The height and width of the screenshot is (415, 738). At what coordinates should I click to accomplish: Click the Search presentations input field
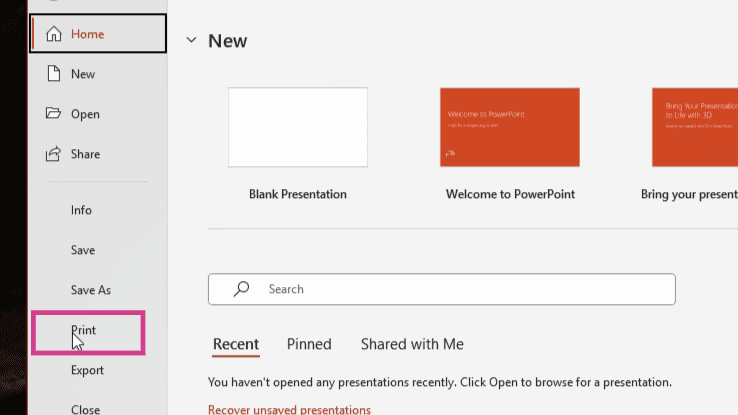442,289
